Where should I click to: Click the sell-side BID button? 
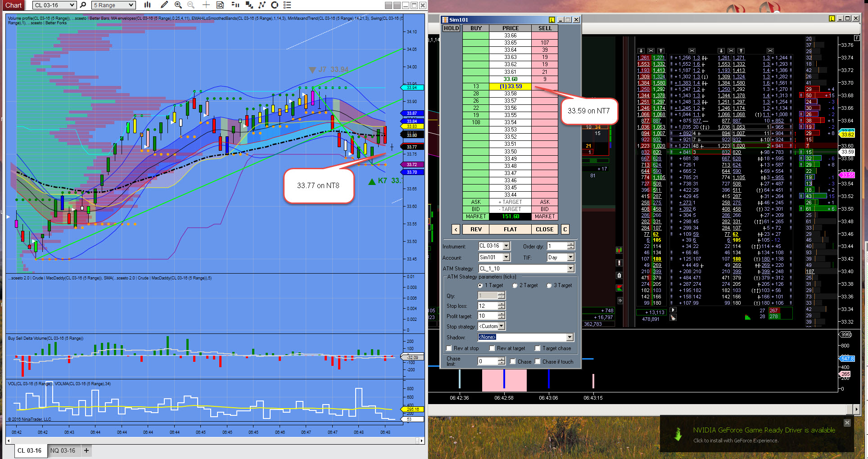[545, 209]
